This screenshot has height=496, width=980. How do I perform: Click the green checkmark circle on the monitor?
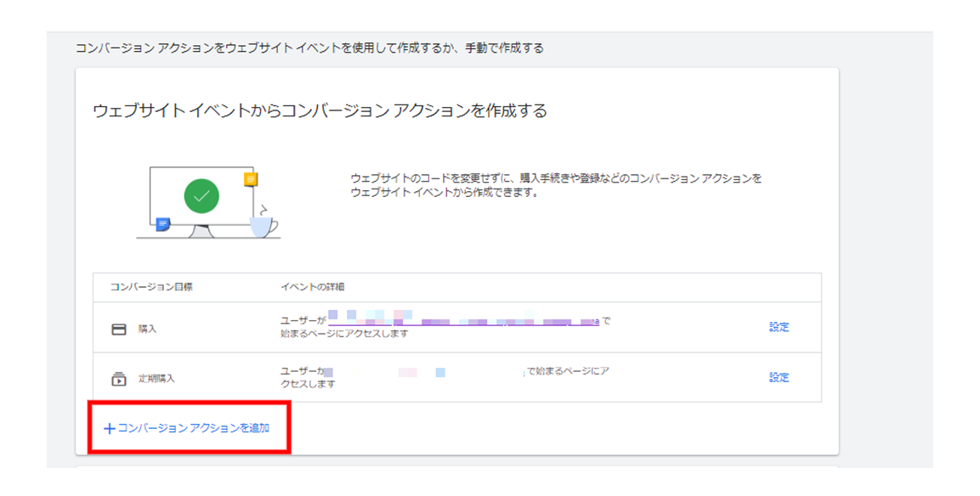click(201, 196)
